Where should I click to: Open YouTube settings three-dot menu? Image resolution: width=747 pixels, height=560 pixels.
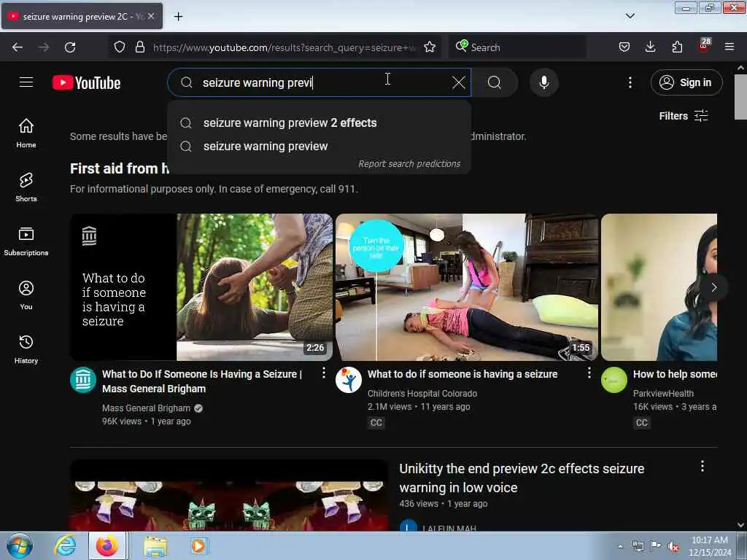point(630,83)
